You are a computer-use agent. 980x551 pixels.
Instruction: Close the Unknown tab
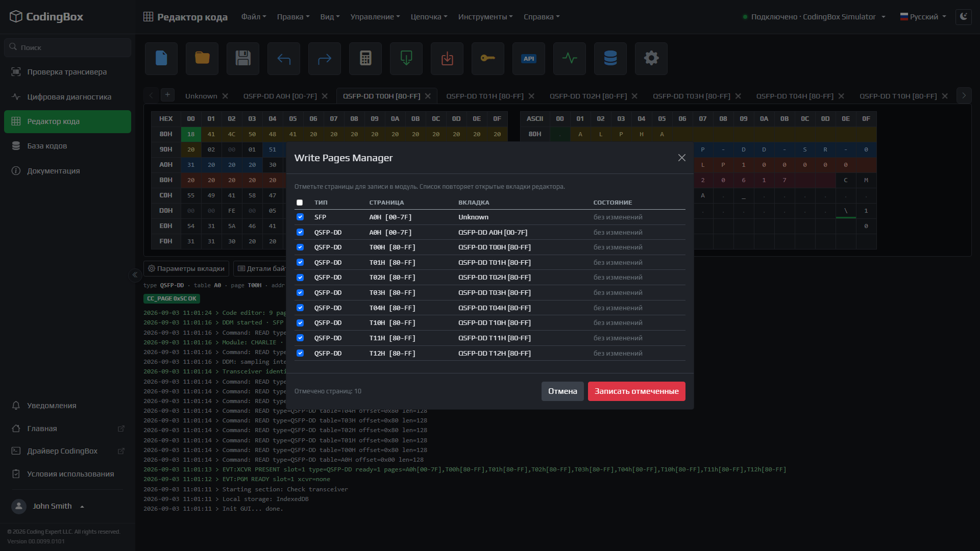[225, 96]
